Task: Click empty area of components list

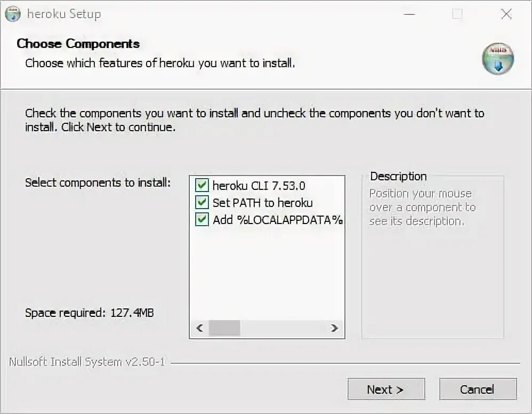Action: pyautogui.click(x=267, y=272)
